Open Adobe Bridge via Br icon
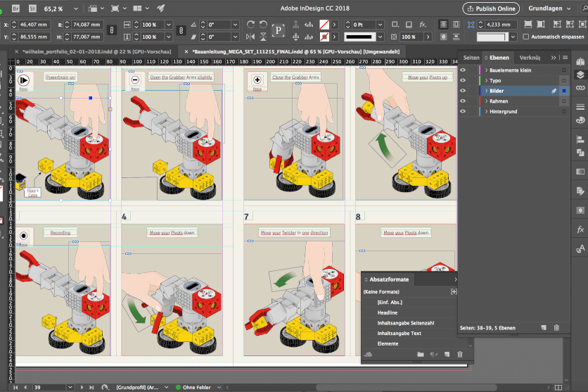Screen dimensions: 588x392 tap(16, 8)
